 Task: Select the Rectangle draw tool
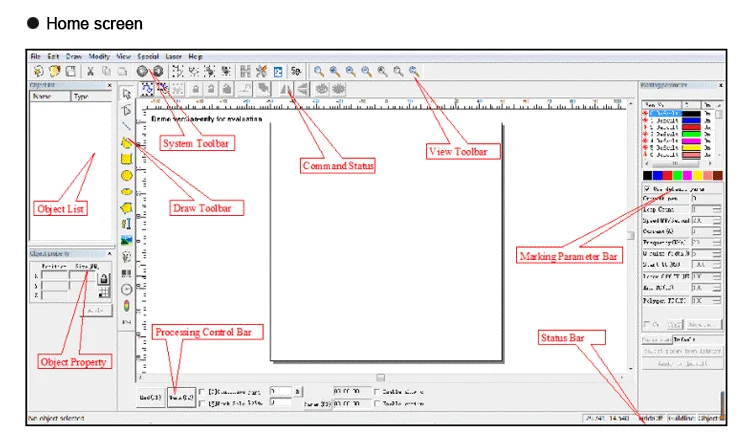[x=126, y=159]
